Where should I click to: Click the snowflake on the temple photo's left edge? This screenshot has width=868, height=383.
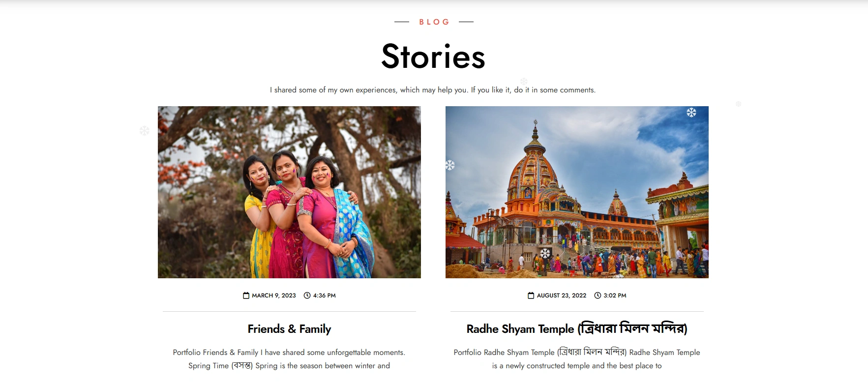point(450,165)
